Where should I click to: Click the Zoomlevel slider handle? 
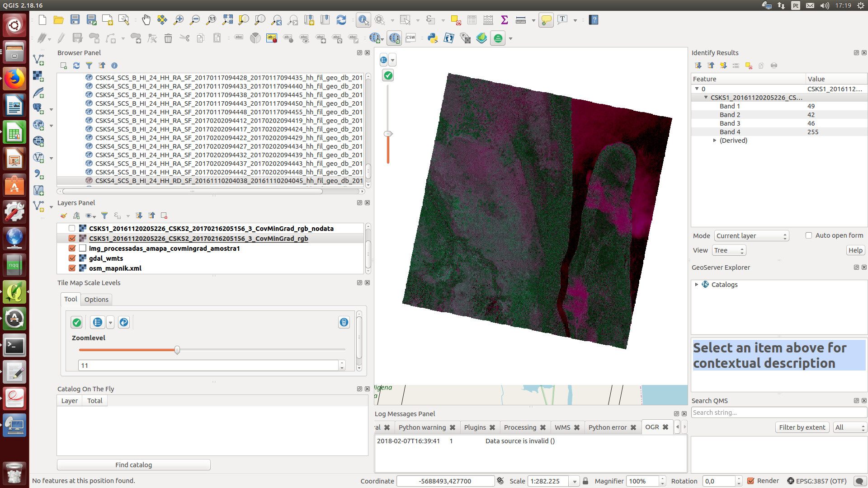coord(177,350)
